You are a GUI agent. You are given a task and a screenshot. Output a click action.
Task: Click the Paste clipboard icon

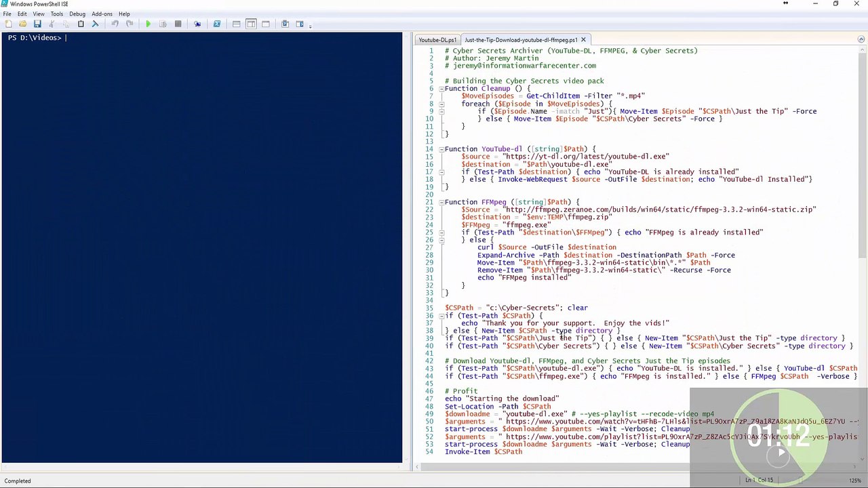tap(81, 24)
